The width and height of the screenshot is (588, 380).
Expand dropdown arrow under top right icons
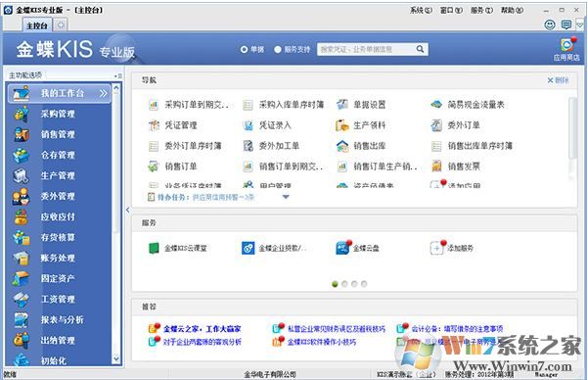(580, 25)
